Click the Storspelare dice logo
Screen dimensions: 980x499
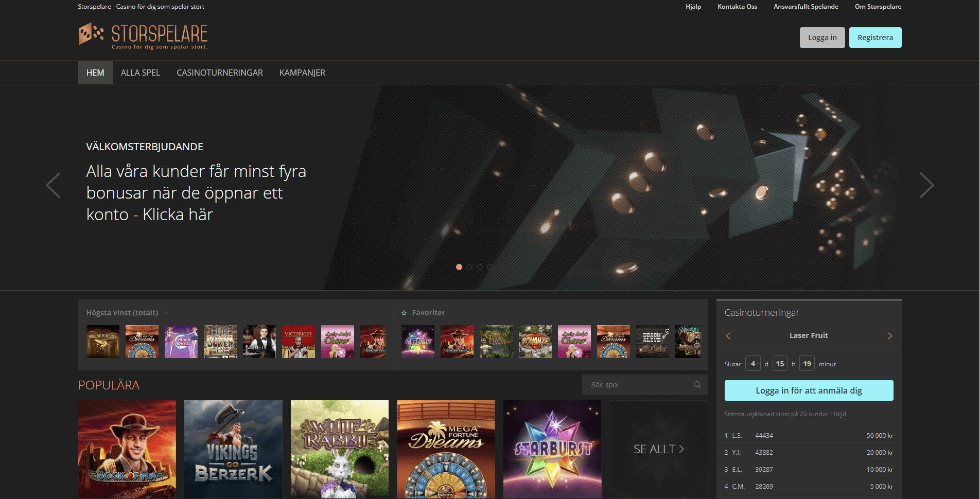point(143,35)
